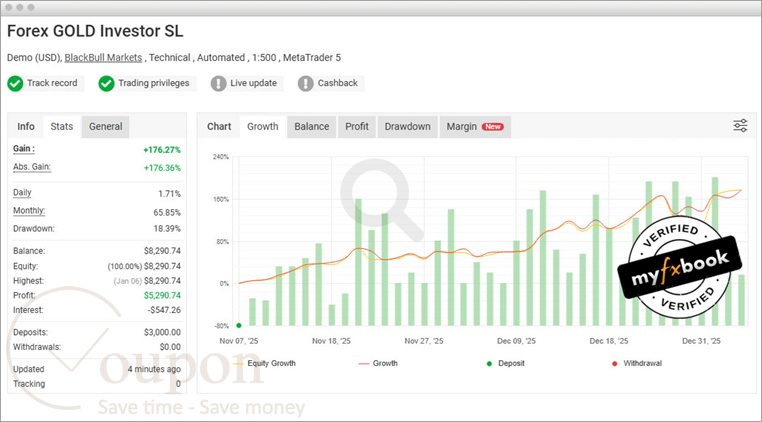This screenshot has height=422, width=762.
Task: Switch to the Stats tab
Action: [x=62, y=126]
